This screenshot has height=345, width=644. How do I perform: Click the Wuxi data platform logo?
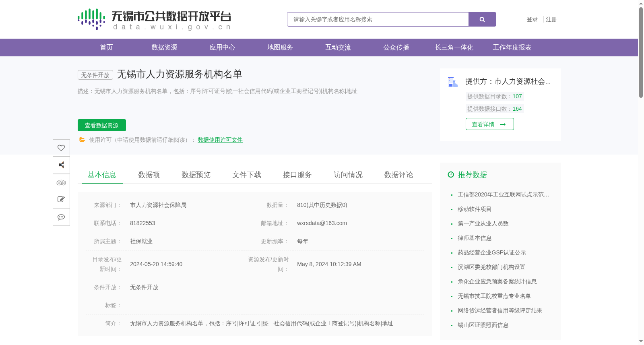pos(154,19)
